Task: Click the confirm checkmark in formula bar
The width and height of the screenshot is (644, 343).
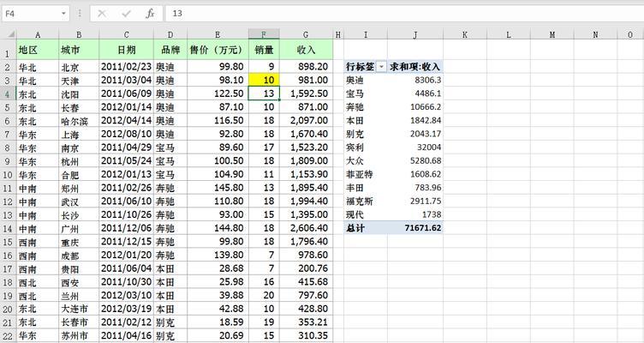Action: click(126, 14)
